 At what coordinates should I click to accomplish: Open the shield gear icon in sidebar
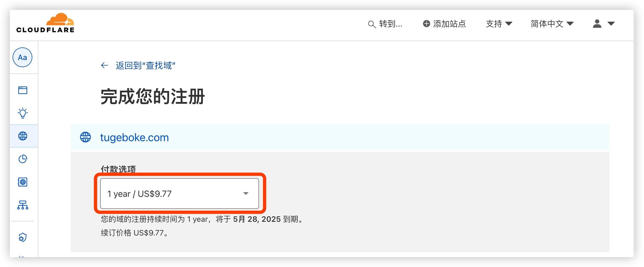[23, 237]
